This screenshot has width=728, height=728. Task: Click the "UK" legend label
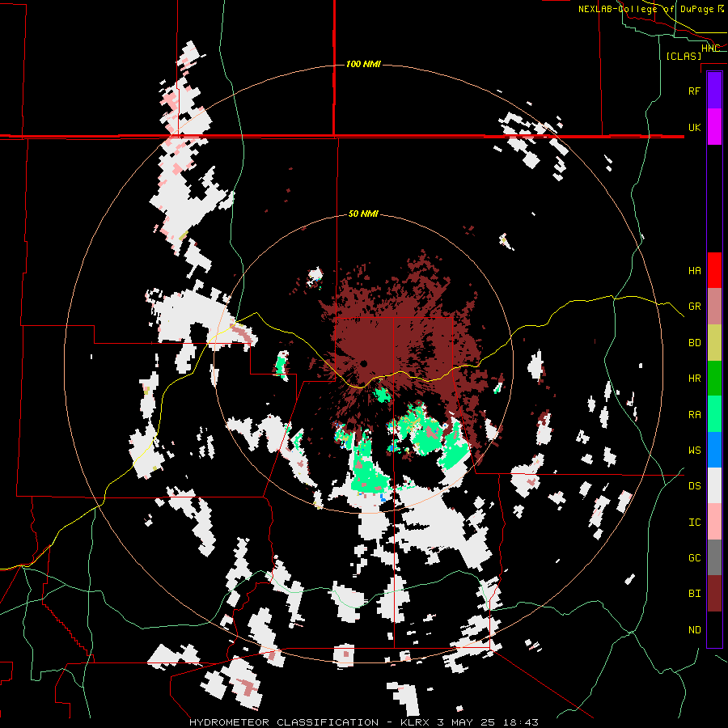[x=694, y=127]
